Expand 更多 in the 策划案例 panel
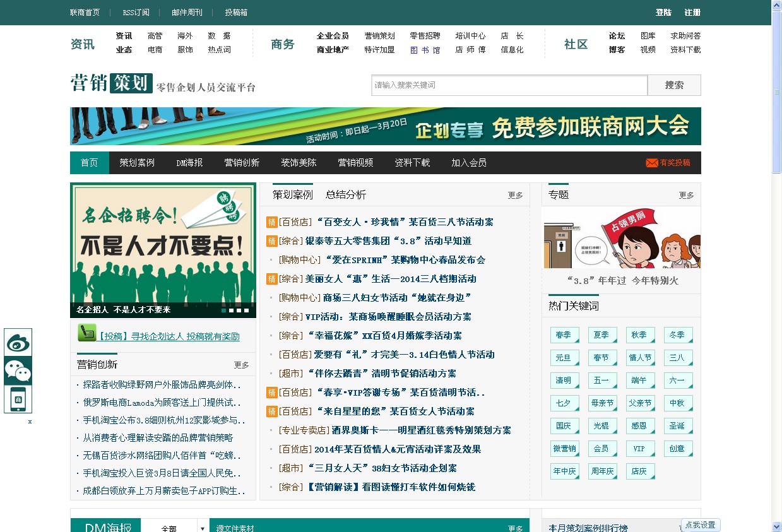The height and width of the screenshot is (532, 782). tap(515, 195)
